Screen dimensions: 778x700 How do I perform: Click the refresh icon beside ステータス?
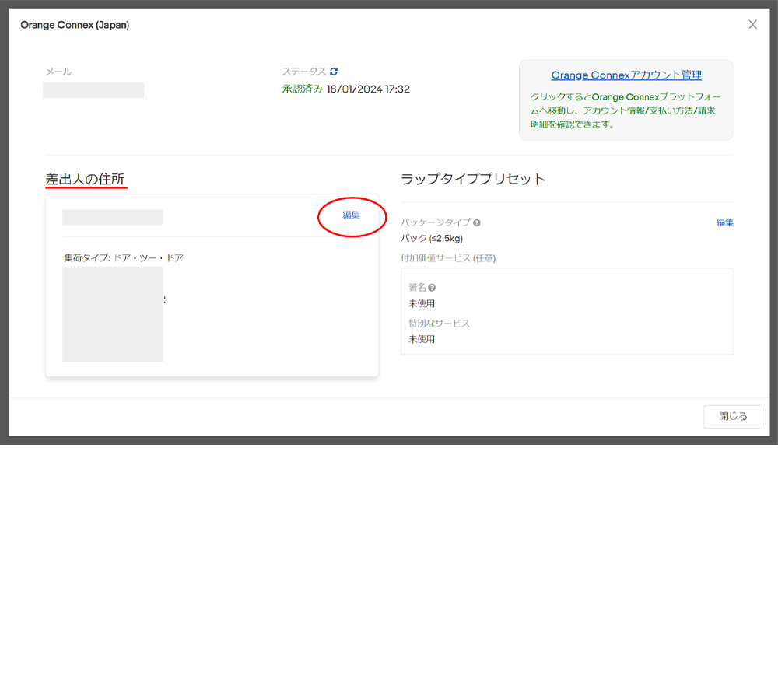click(x=334, y=72)
